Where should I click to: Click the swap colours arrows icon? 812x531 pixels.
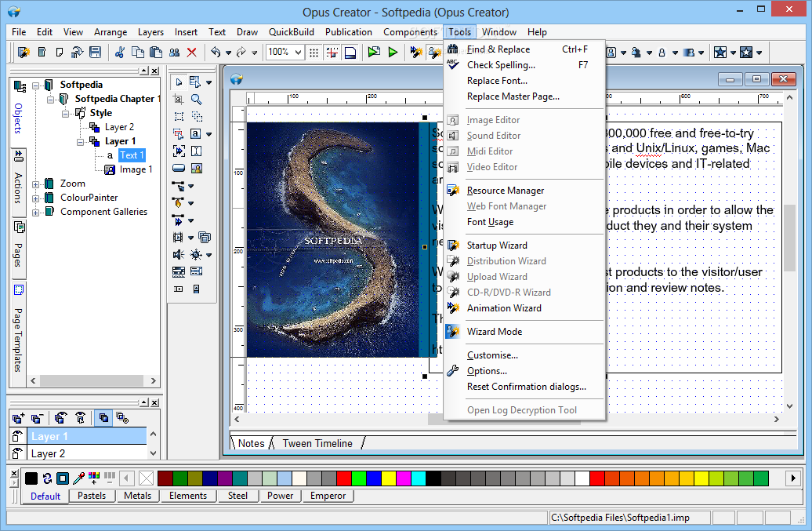pos(47,478)
